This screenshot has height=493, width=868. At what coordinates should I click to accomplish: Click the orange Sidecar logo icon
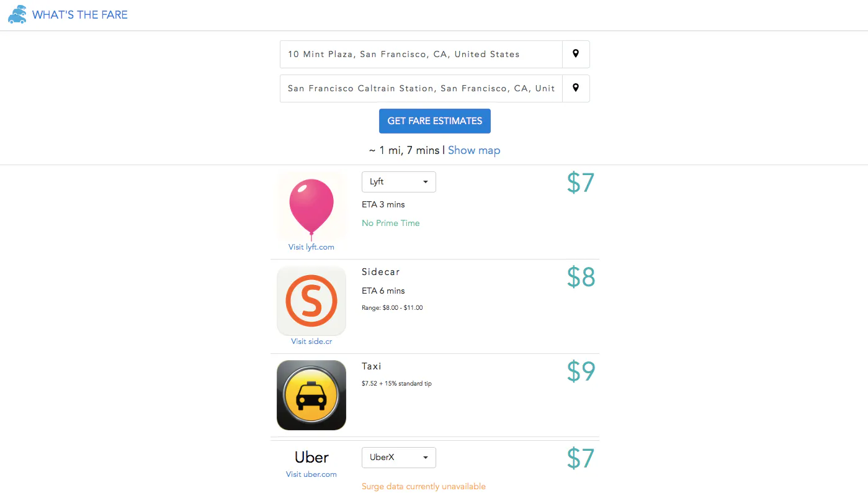[311, 301]
